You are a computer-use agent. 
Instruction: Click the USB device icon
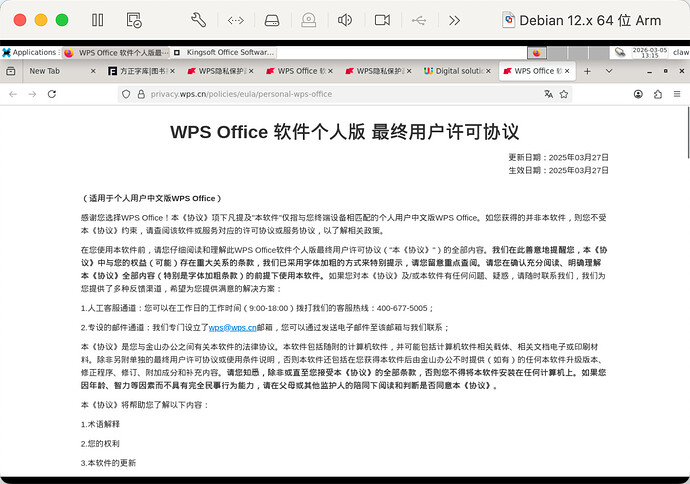click(418, 20)
